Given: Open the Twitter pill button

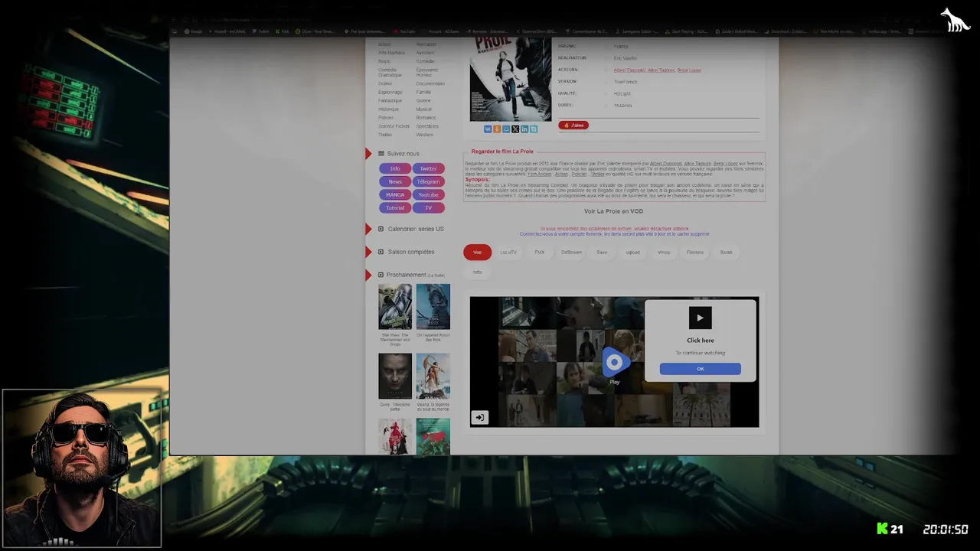Looking at the screenshot, I should [428, 168].
